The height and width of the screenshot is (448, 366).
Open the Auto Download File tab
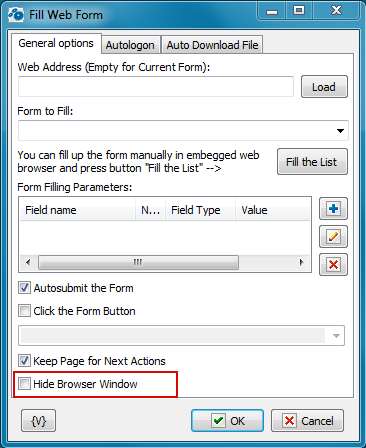click(x=212, y=45)
